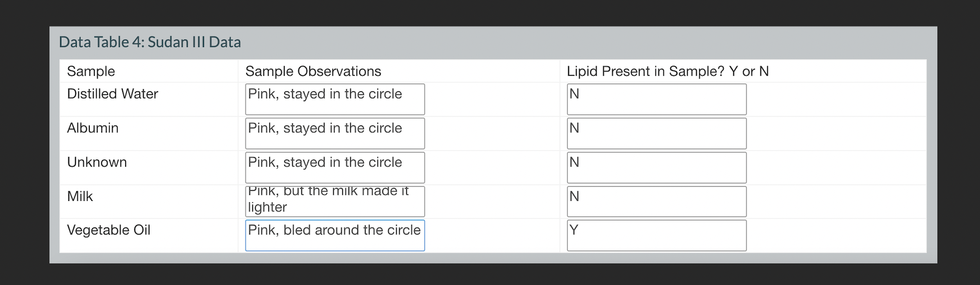Click the Milk sample observations field
The height and width of the screenshot is (285, 980).
(x=335, y=202)
